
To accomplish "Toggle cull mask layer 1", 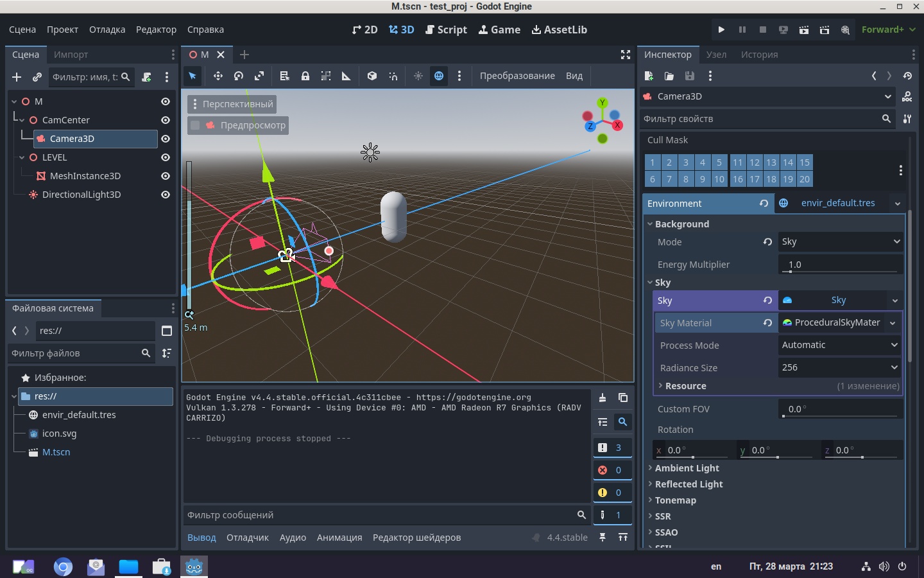I will (653, 162).
